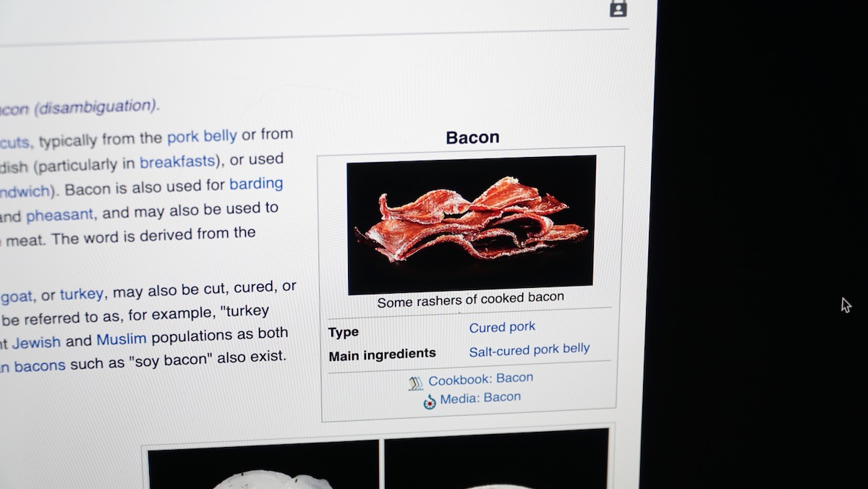The height and width of the screenshot is (489, 868).
Task: Follow the pheasant link
Action: pos(59,215)
